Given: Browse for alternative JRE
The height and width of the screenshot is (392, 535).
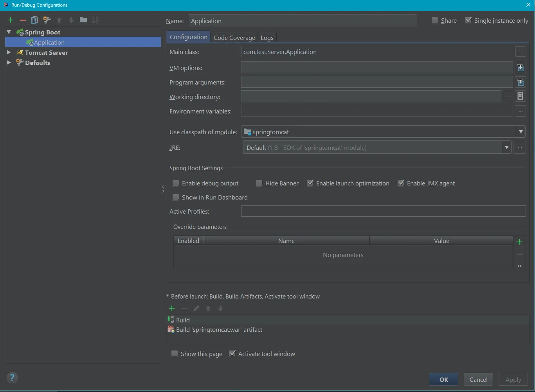Looking at the screenshot, I should (519, 147).
